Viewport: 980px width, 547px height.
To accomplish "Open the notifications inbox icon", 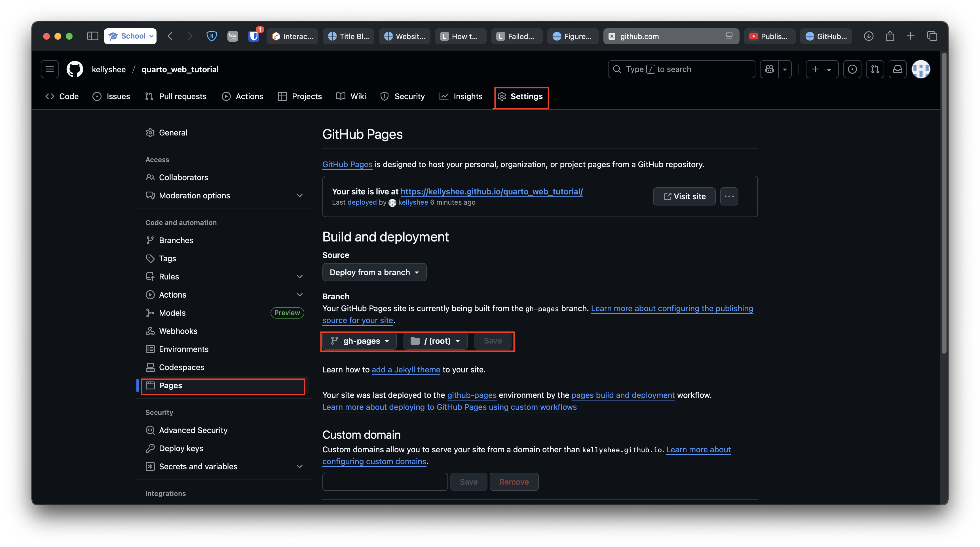I will click(898, 69).
